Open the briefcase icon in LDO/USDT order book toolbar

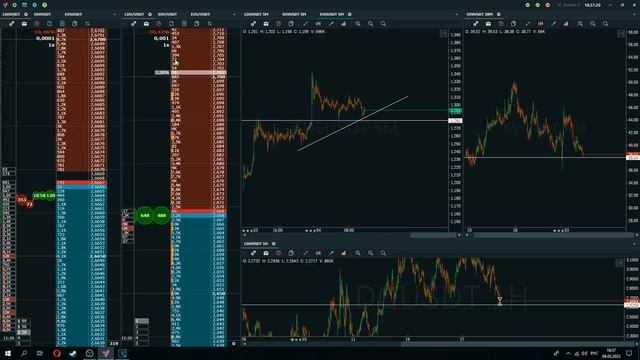146,24
